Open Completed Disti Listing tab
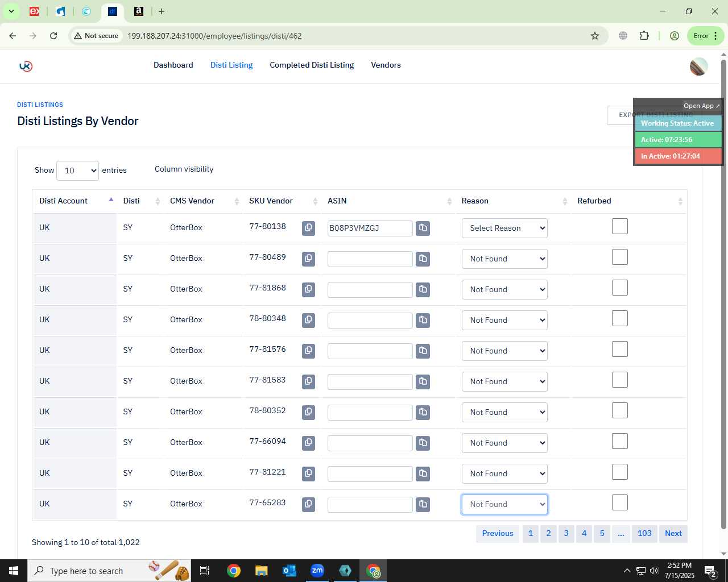728x582 pixels. 312,65
